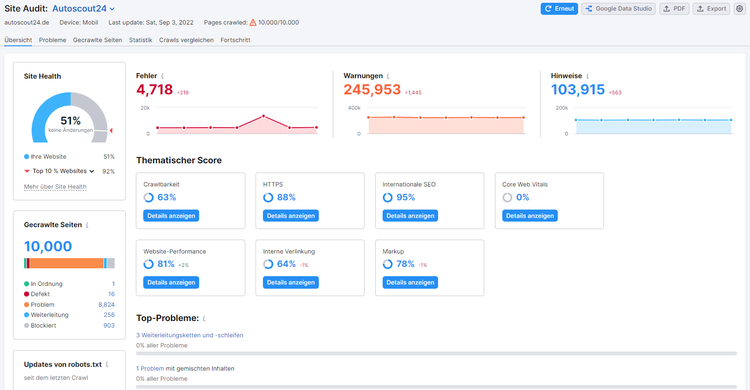750x390 pixels.
Task: Open the 10,000 crawled pages number
Action: (48, 246)
